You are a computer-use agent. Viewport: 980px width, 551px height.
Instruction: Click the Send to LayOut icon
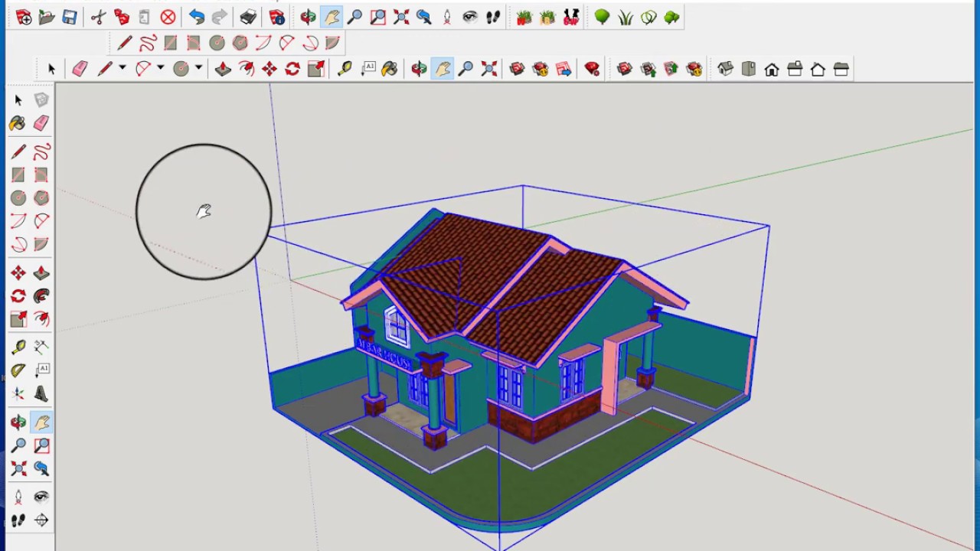[x=563, y=69]
